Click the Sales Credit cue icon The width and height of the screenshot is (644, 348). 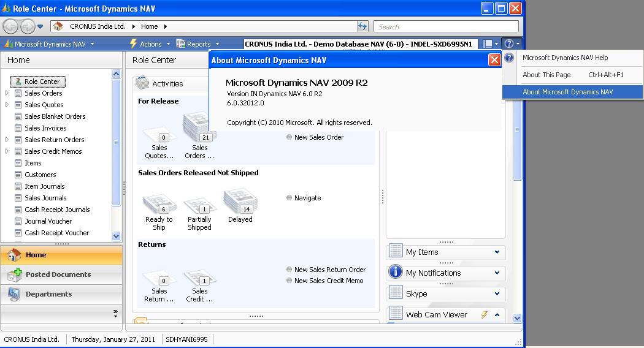[x=199, y=278]
